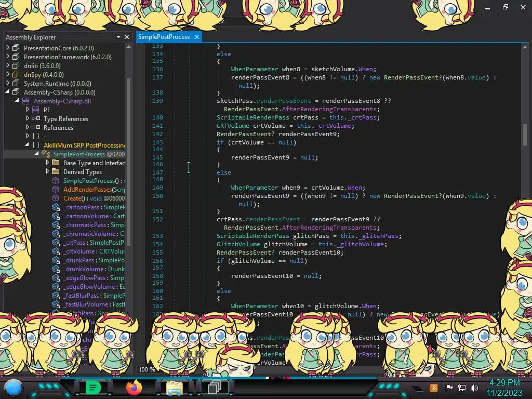
Task: Select the _cartoonVolume field
Action: (94, 216)
